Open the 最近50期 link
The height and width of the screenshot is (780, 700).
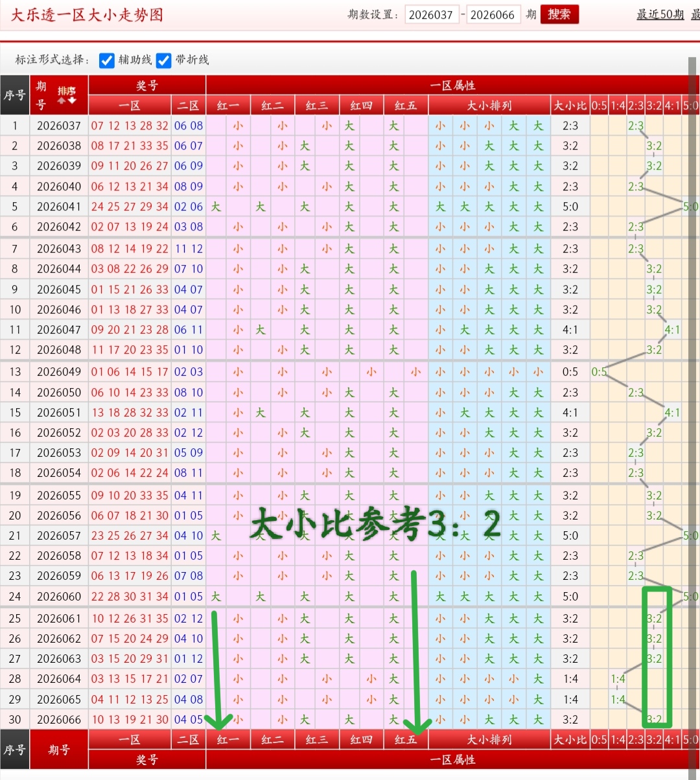tap(660, 14)
